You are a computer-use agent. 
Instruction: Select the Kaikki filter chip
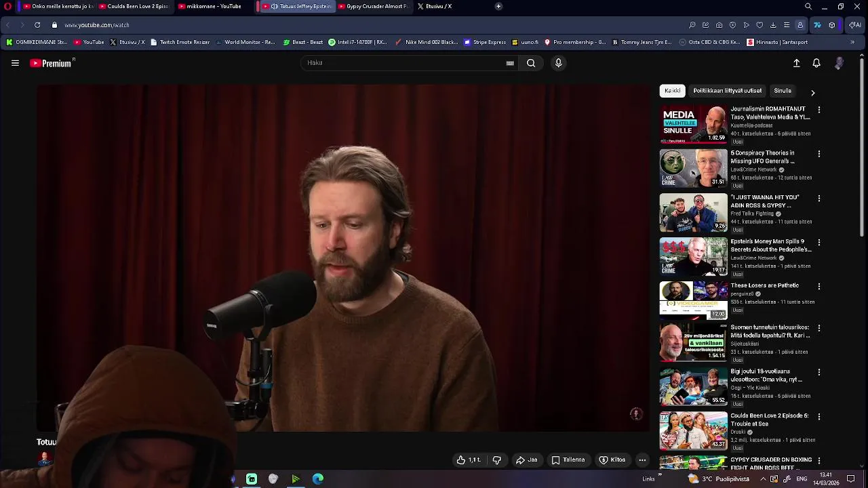tap(673, 91)
